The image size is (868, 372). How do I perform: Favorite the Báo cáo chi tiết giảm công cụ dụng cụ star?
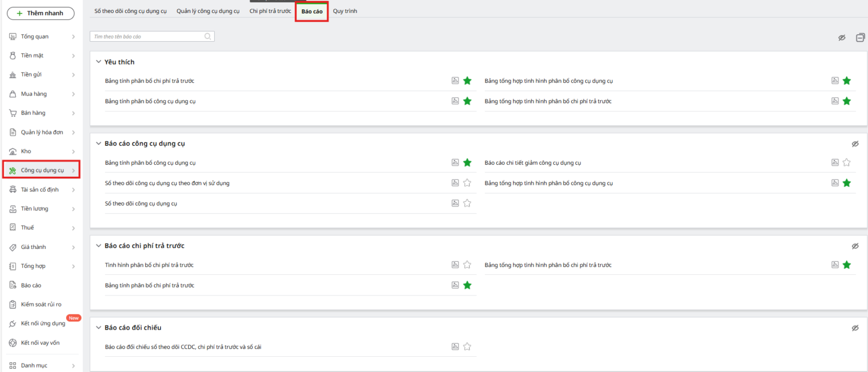[847, 163]
